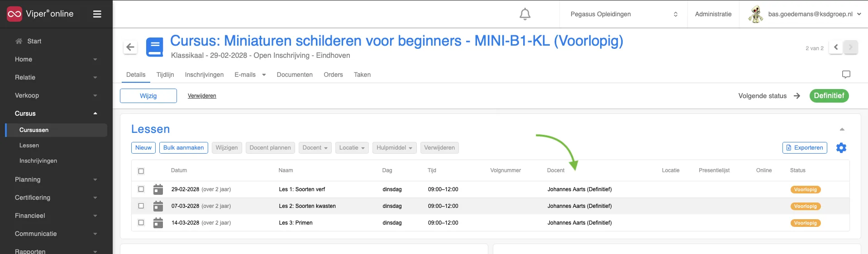Switch to the Documenten tab
Screen dimensions: 868x254
pos(295,75)
